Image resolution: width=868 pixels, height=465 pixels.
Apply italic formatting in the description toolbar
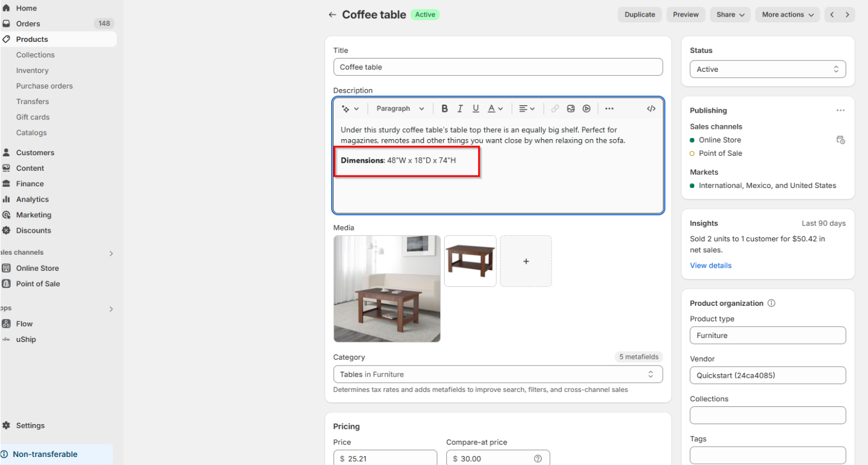[x=460, y=108]
